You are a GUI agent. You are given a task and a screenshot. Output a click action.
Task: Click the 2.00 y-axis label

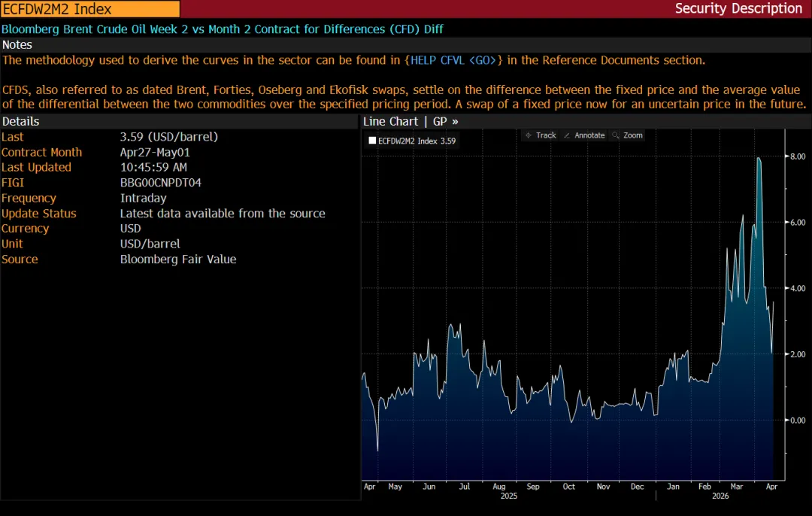point(798,354)
